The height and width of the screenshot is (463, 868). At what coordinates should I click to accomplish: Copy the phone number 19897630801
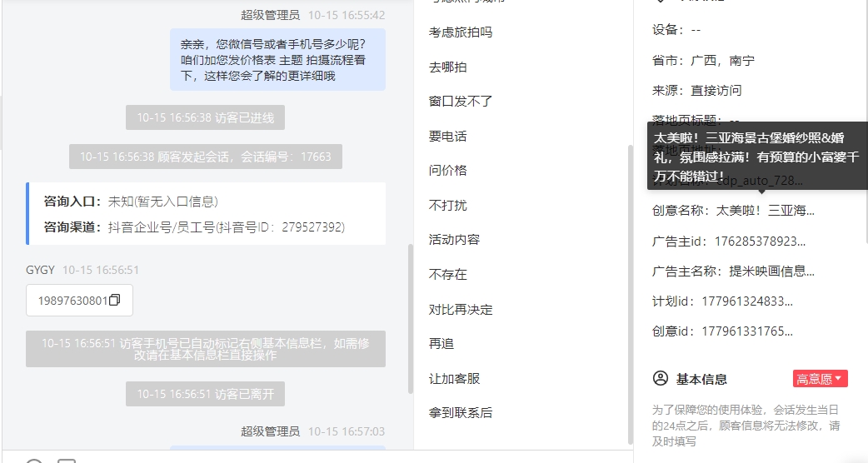tap(115, 301)
